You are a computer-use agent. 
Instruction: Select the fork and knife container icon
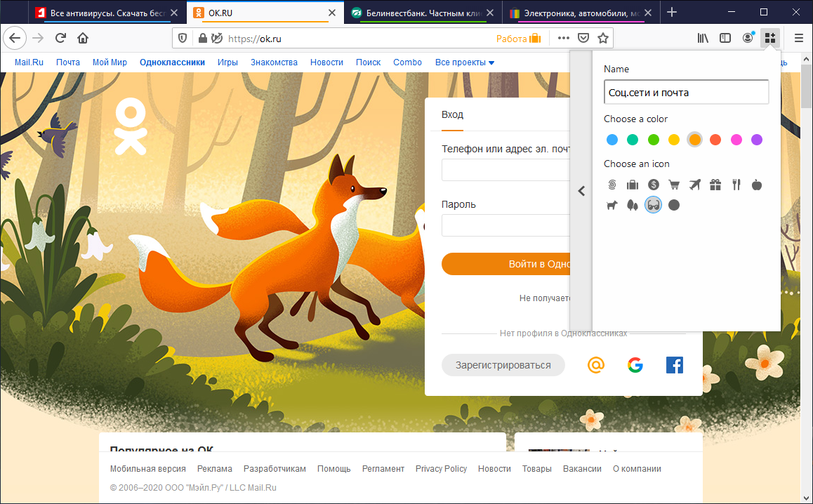(736, 185)
